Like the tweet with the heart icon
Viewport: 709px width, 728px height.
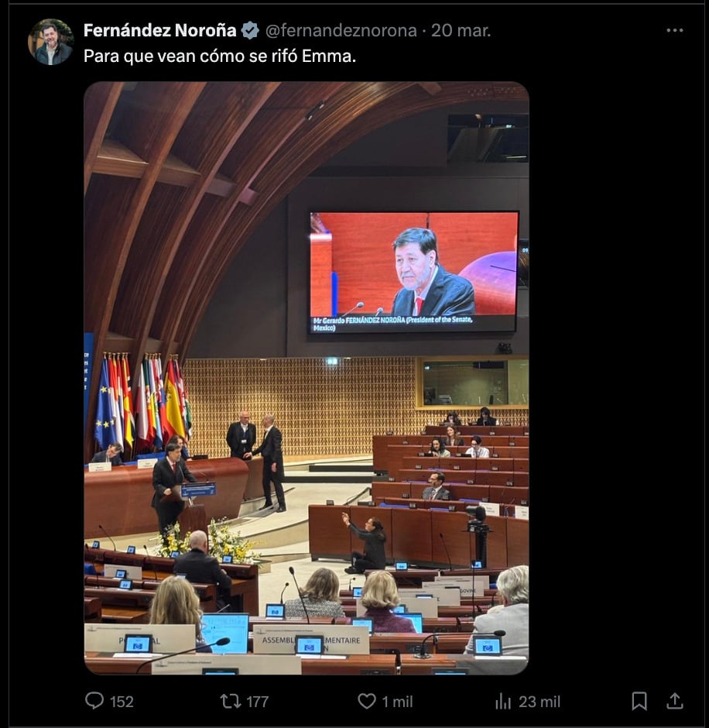point(367,701)
